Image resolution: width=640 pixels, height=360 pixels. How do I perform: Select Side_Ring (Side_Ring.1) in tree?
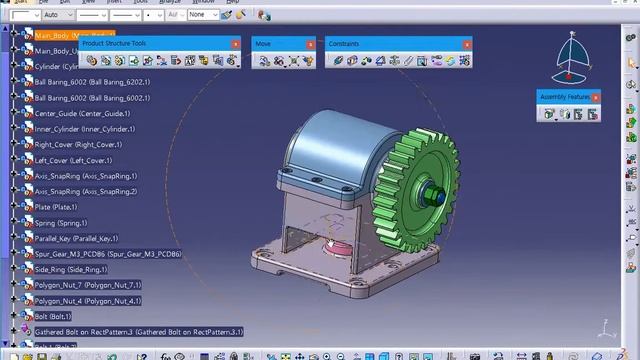71,269
